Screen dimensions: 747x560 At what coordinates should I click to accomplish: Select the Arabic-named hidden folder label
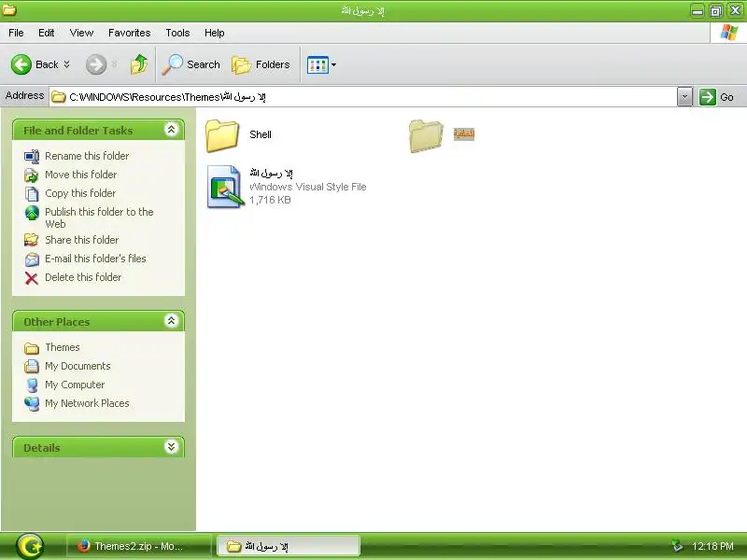pos(464,134)
